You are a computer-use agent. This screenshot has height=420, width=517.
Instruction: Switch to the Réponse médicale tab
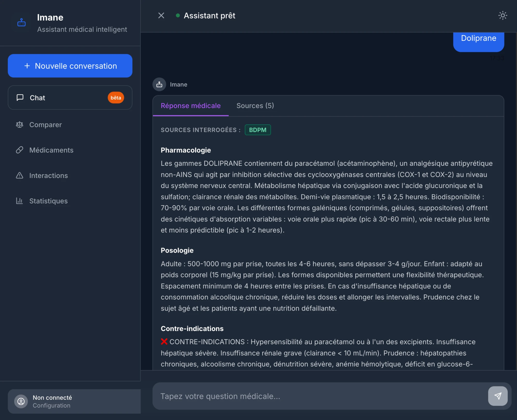click(191, 106)
